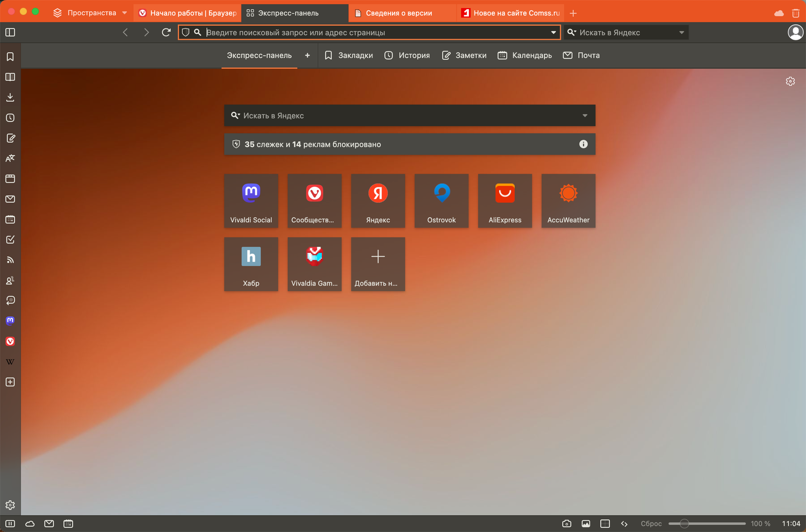The image size is (806, 532).
Task: Open the Translate panel icon
Action: (10, 158)
